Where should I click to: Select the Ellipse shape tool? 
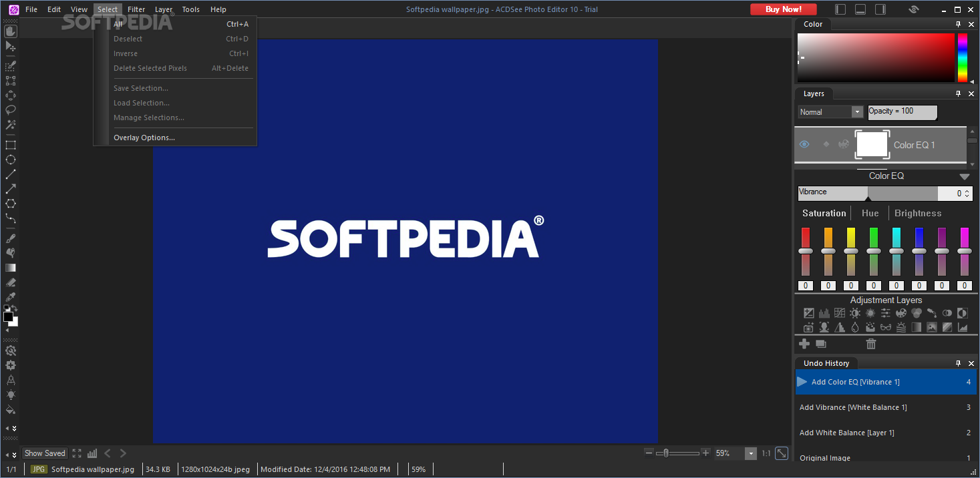click(10, 160)
